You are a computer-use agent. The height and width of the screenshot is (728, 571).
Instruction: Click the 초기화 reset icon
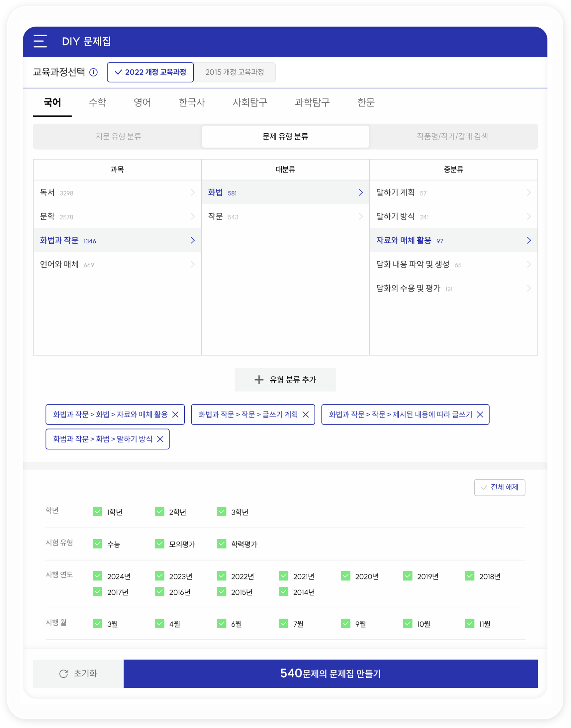tap(63, 673)
